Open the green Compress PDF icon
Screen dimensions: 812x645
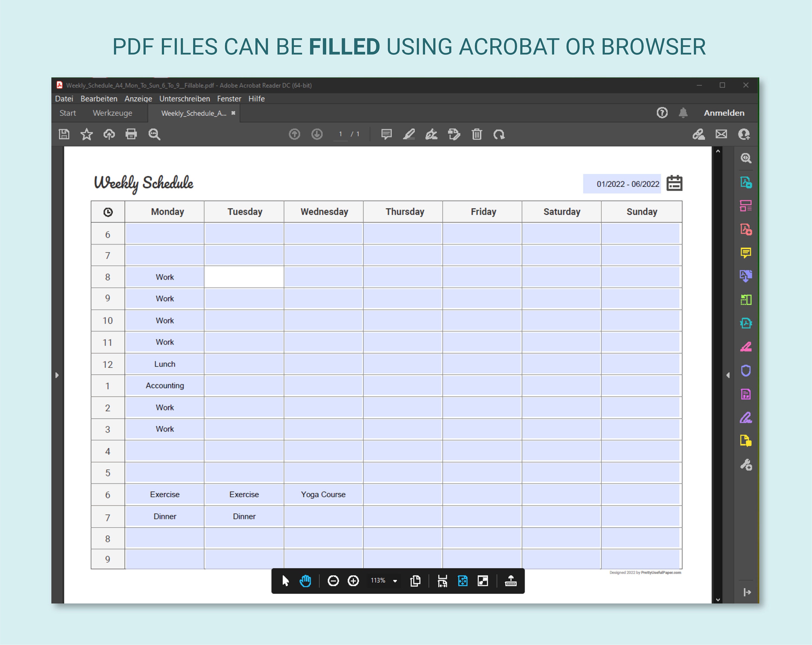746,300
